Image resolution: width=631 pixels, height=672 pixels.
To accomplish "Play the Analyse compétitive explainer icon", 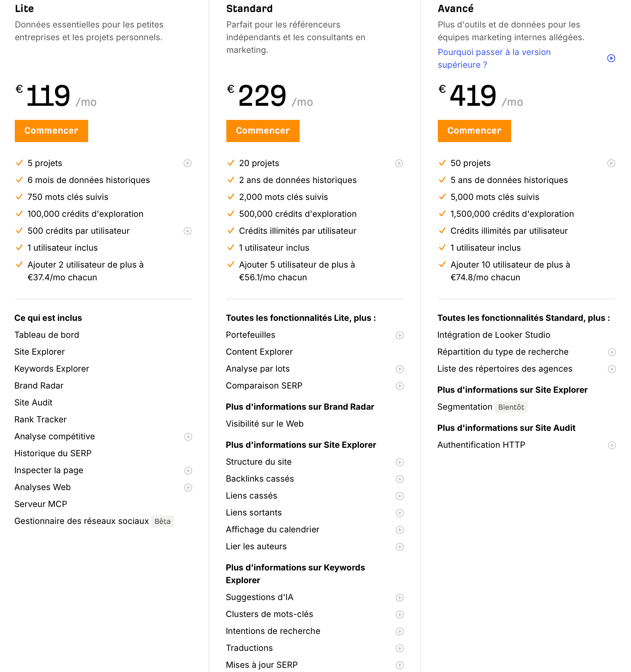I will 188,437.
